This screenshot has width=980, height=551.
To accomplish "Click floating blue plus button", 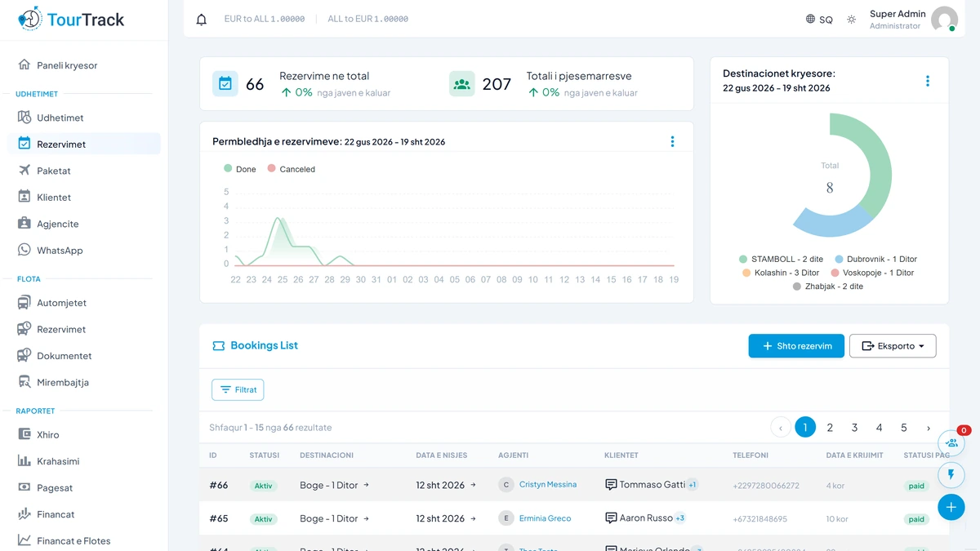I will point(951,508).
